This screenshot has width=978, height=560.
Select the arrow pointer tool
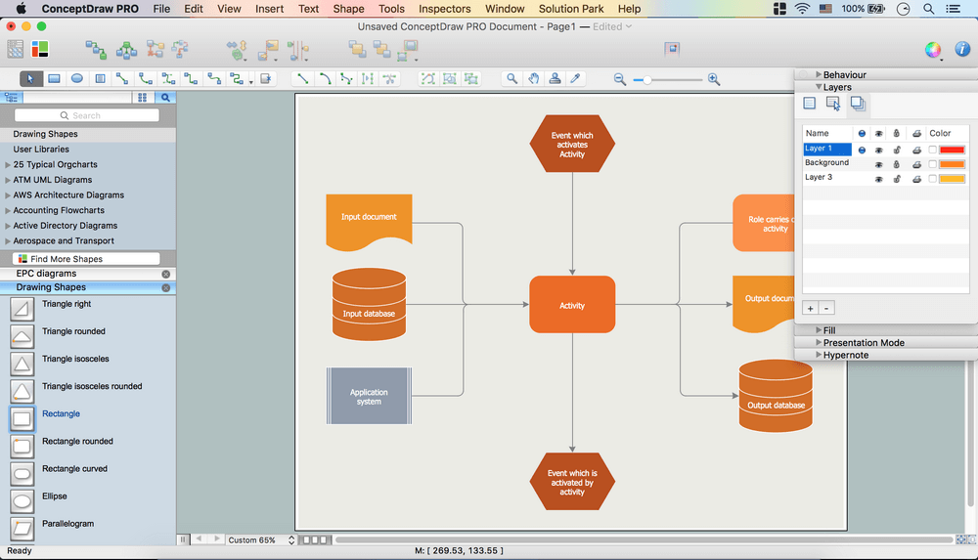coord(31,78)
